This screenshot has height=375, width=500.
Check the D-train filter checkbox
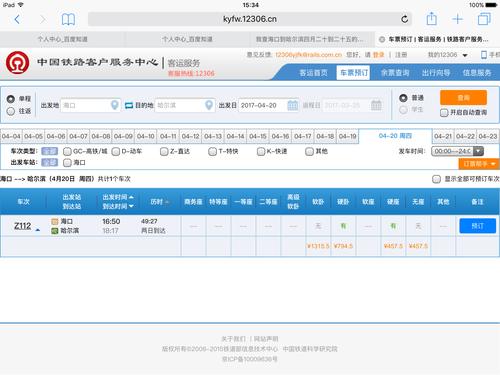pos(116,152)
